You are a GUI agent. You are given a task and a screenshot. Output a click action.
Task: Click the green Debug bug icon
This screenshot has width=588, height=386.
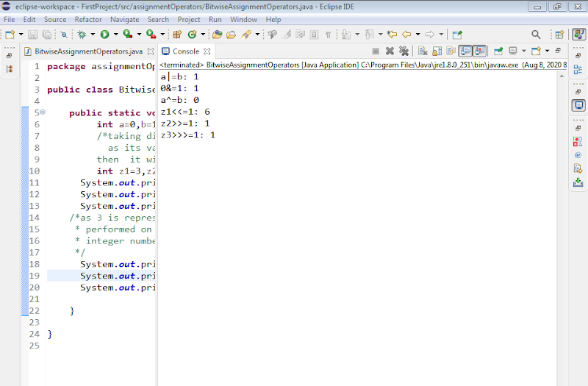[x=82, y=35]
